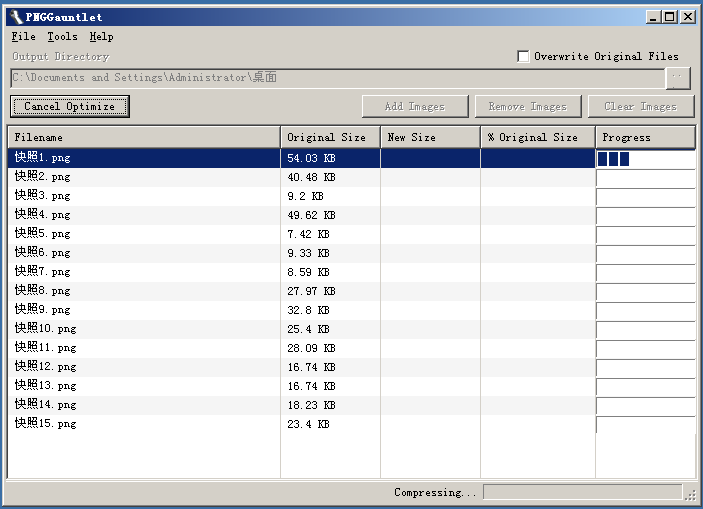The image size is (703, 509).
Task: Click the browse output directory button
Action: [678, 78]
